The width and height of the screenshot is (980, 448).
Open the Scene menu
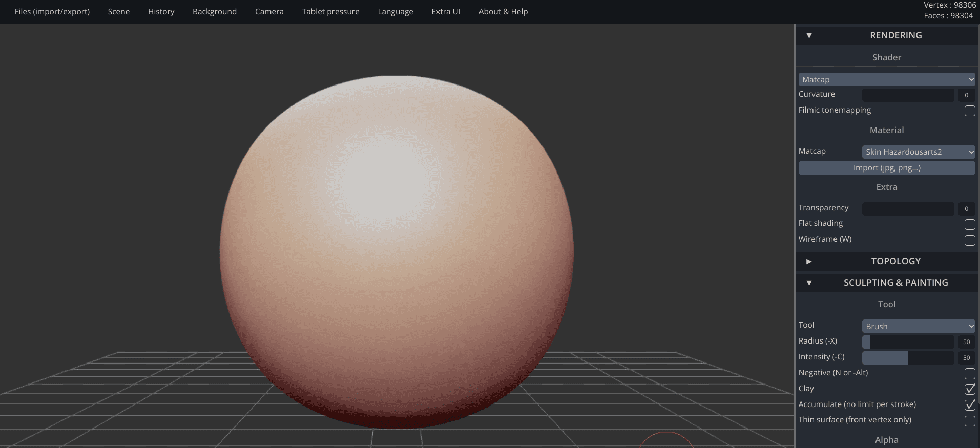click(119, 11)
